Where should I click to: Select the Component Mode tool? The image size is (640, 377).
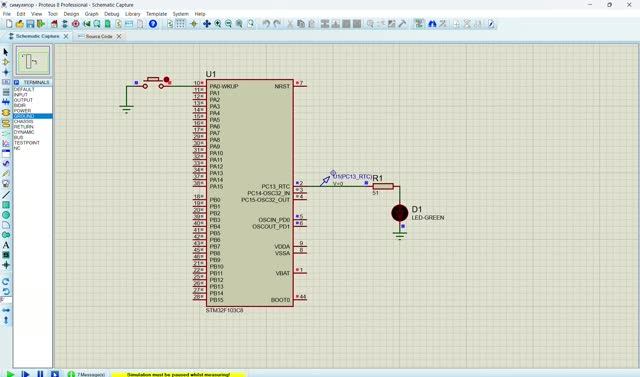(x=6, y=62)
